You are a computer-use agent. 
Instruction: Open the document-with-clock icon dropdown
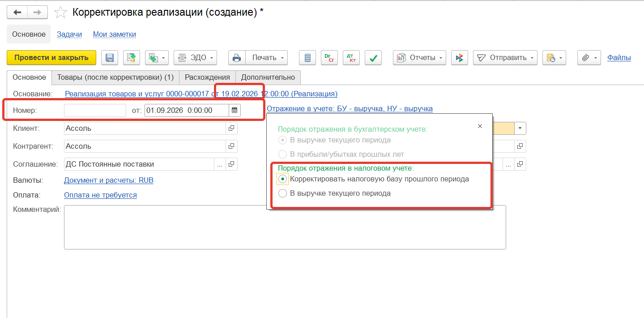554,58
